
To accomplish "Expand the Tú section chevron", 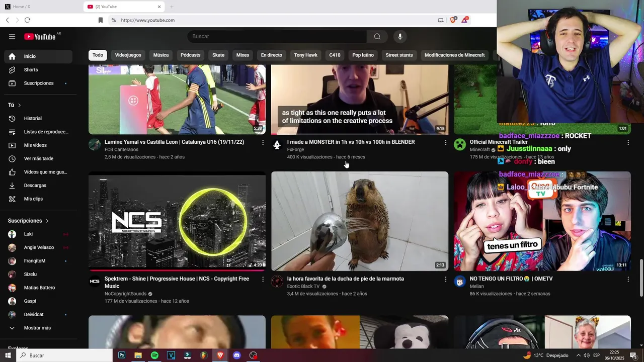I will click(20, 105).
